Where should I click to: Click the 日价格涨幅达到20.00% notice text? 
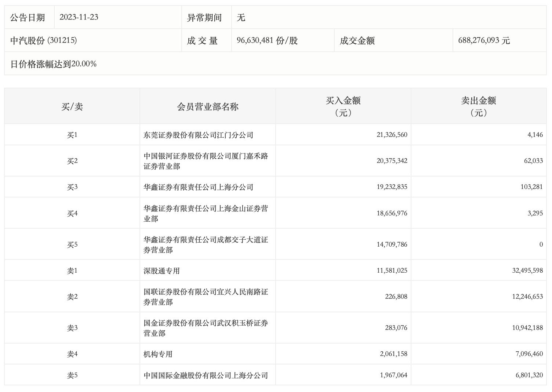click(53, 64)
